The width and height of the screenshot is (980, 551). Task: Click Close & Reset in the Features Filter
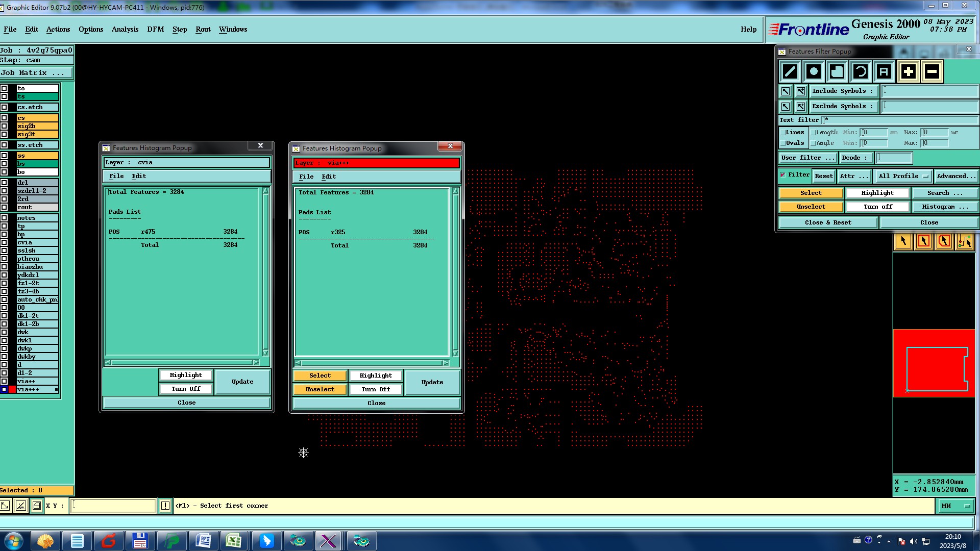coord(828,223)
